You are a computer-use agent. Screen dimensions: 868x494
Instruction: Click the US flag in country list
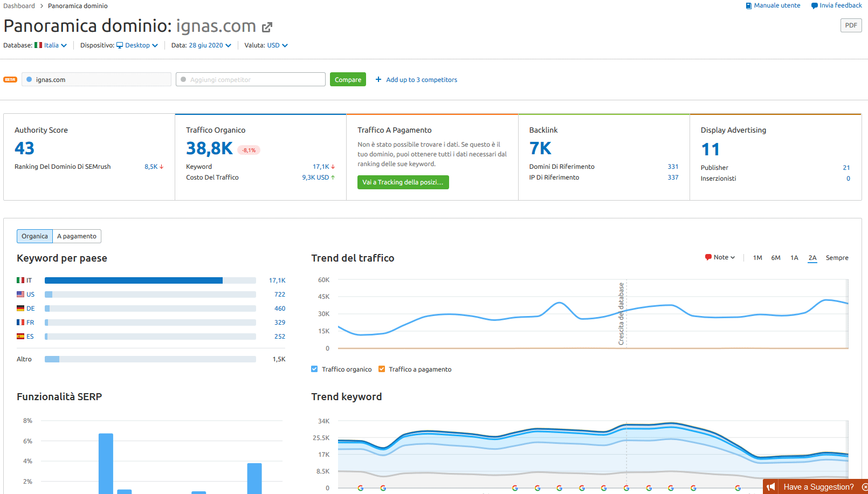(x=20, y=294)
